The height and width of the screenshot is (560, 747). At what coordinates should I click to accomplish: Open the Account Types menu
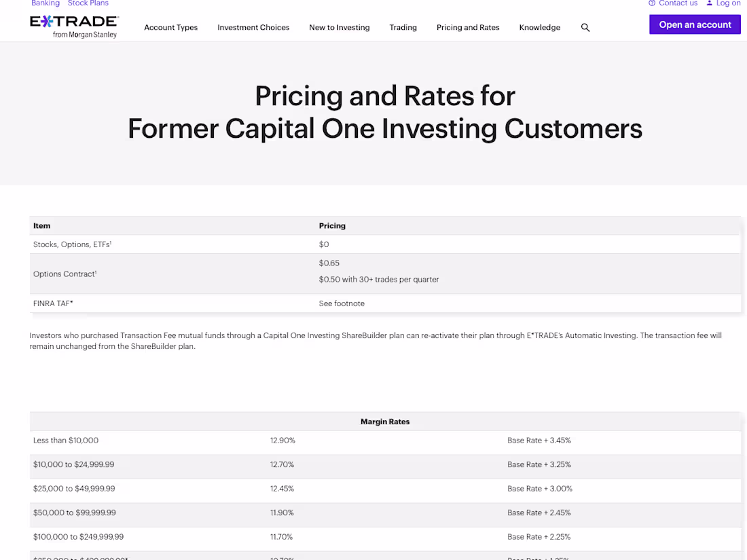click(170, 28)
